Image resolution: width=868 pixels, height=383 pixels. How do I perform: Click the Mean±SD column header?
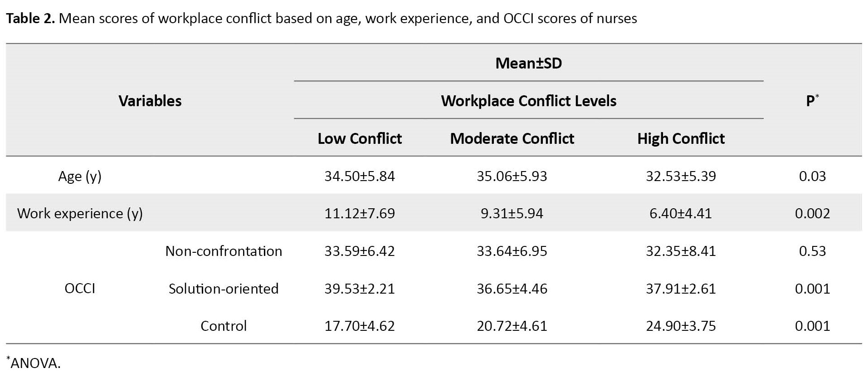528,63
